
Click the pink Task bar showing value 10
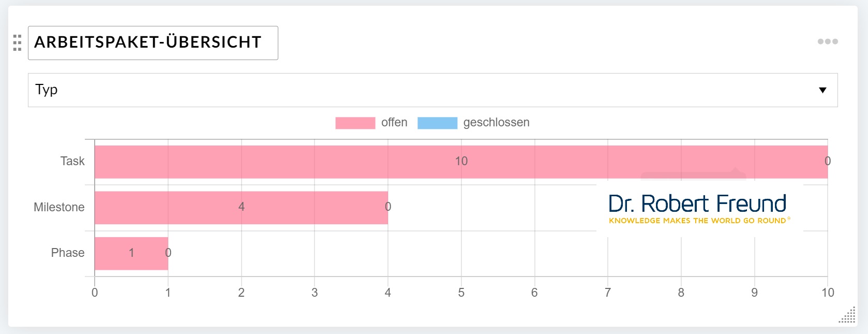460,161
